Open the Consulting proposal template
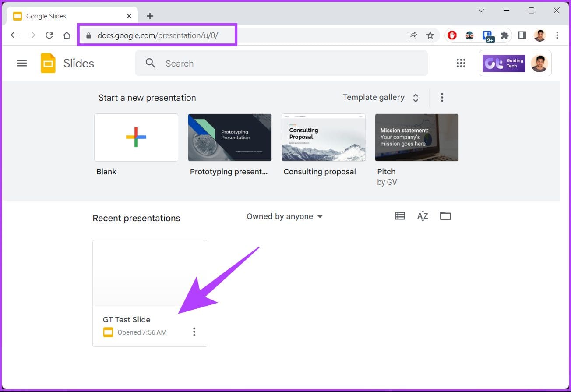 (324, 138)
